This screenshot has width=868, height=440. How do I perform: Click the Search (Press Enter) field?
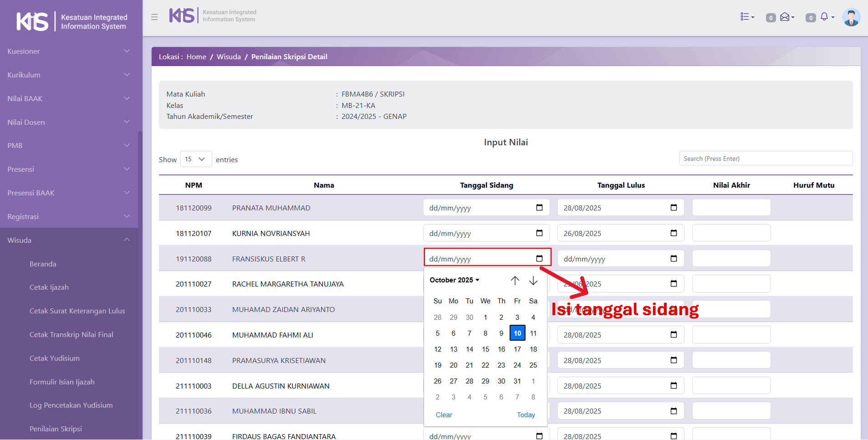pos(766,159)
